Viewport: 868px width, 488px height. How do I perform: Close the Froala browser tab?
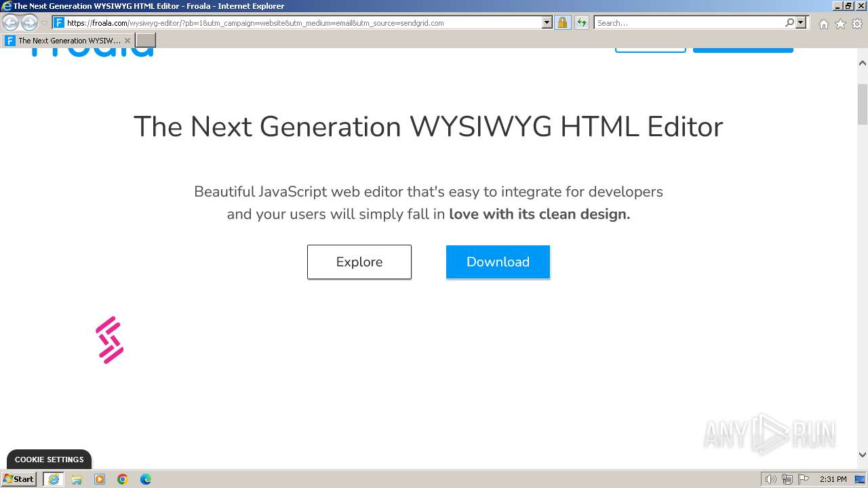[127, 41]
